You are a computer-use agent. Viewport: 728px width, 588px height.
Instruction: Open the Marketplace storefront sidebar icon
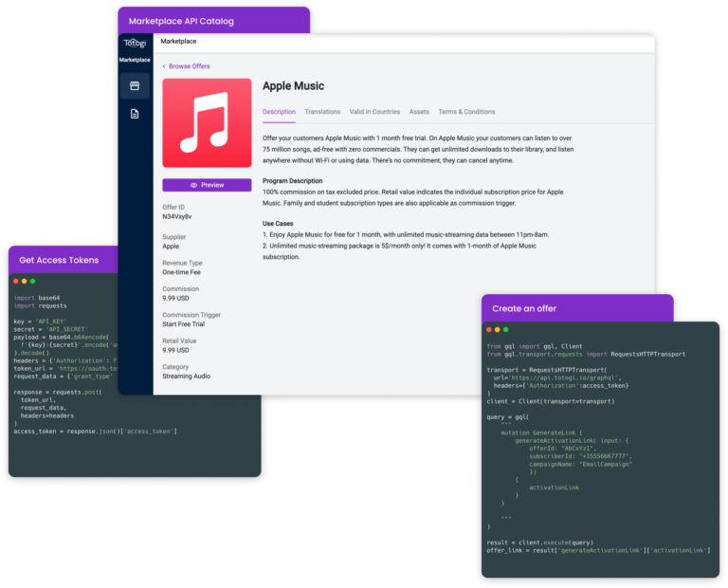[135, 85]
